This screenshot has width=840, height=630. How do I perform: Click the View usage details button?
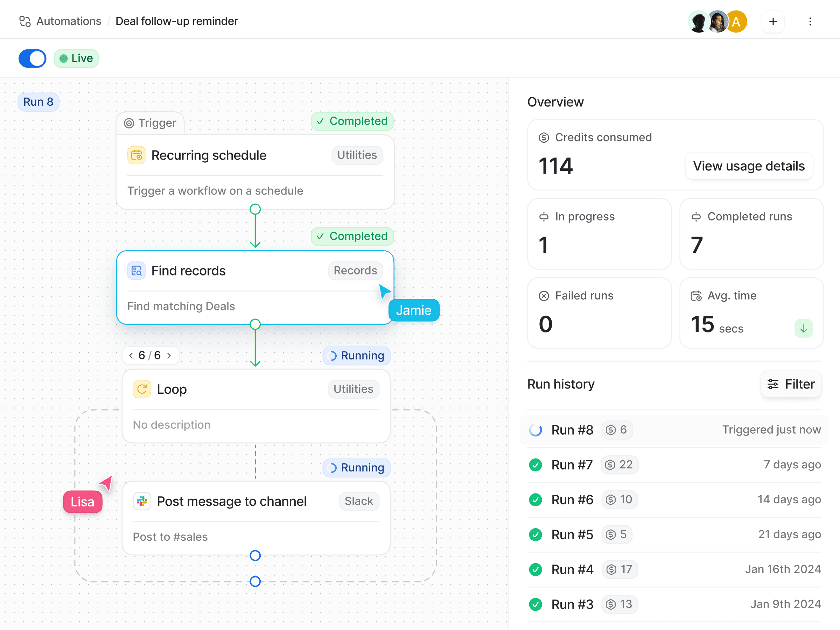click(x=749, y=166)
